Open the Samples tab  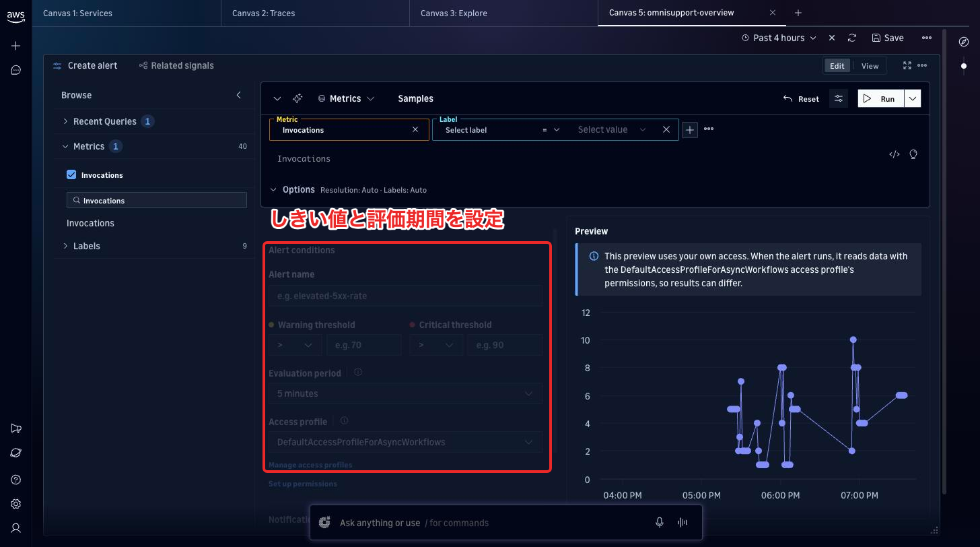coord(415,98)
